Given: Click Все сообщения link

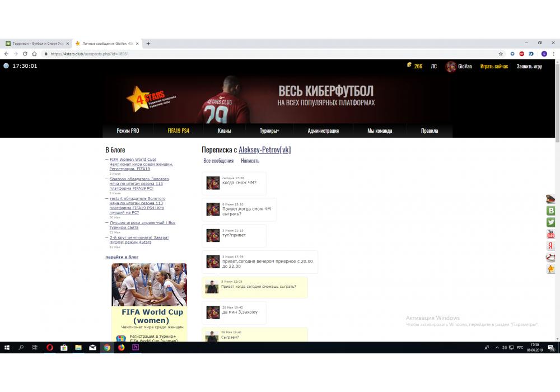Looking at the screenshot, I should [x=218, y=161].
